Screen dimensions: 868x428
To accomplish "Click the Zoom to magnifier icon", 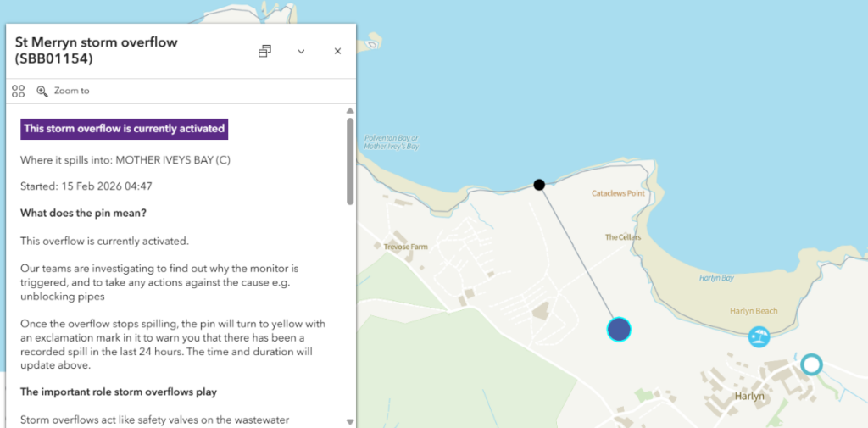I will pos(42,91).
